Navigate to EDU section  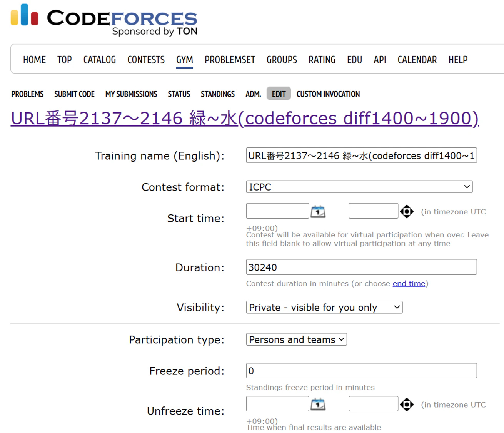(x=355, y=60)
